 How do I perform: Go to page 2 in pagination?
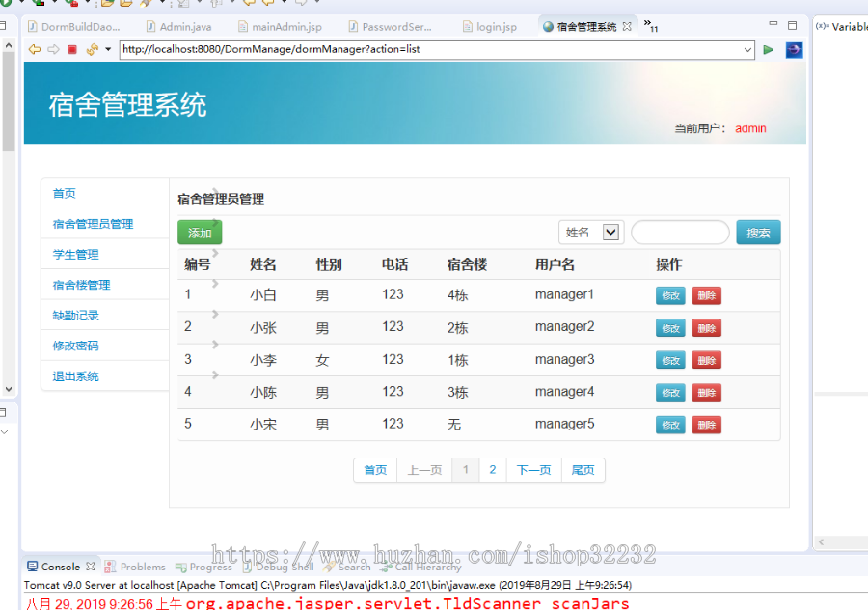(x=493, y=470)
